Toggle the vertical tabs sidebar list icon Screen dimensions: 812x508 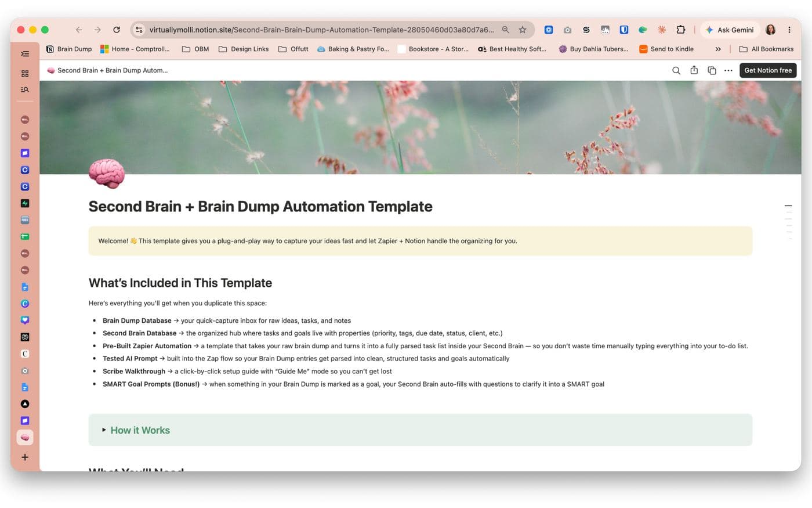pos(25,53)
